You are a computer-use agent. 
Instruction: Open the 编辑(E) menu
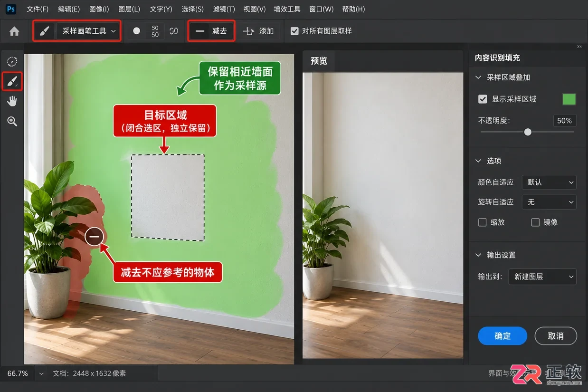click(x=69, y=9)
